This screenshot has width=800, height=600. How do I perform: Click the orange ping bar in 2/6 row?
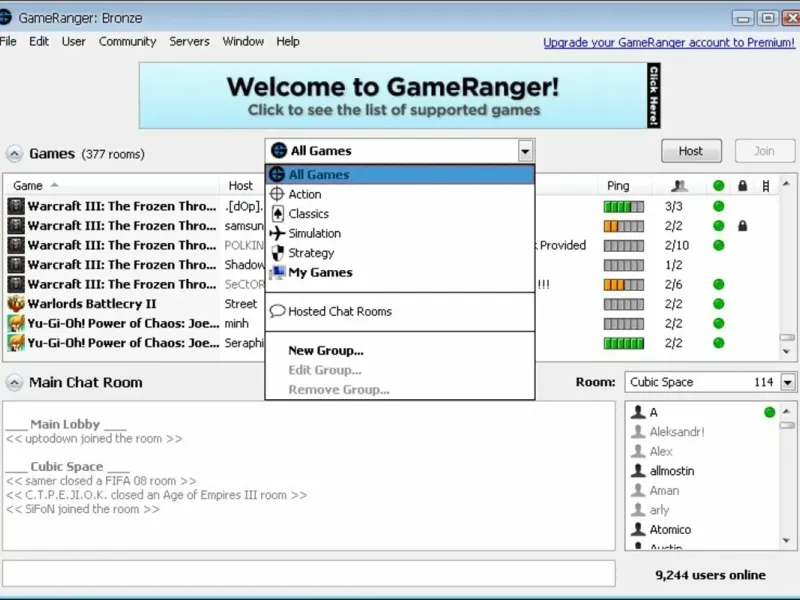623,285
